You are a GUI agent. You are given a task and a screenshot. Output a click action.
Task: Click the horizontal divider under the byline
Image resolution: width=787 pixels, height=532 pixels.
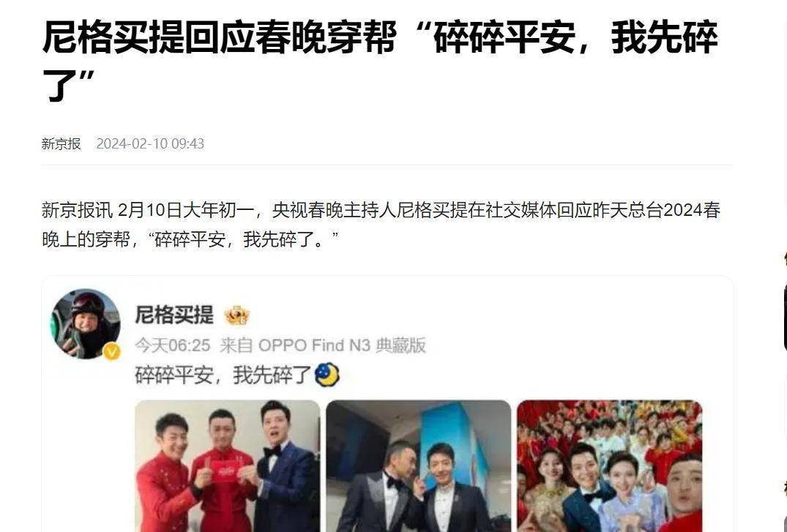tap(387, 165)
